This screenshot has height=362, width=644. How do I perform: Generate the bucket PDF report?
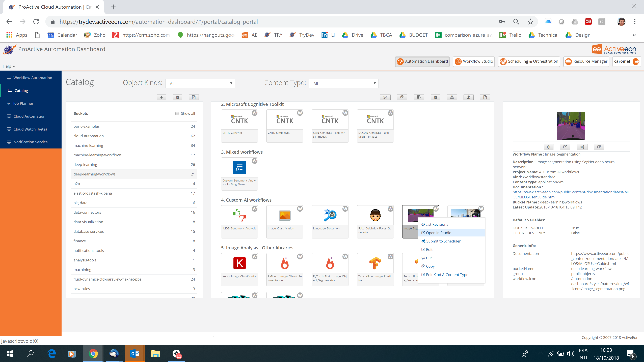point(194,97)
